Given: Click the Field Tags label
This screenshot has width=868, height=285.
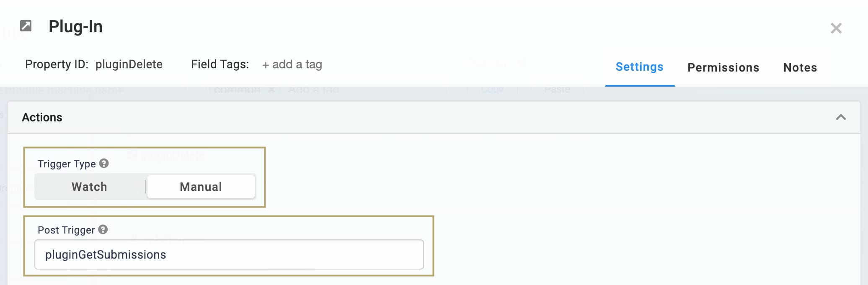Looking at the screenshot, I should 220,64.
